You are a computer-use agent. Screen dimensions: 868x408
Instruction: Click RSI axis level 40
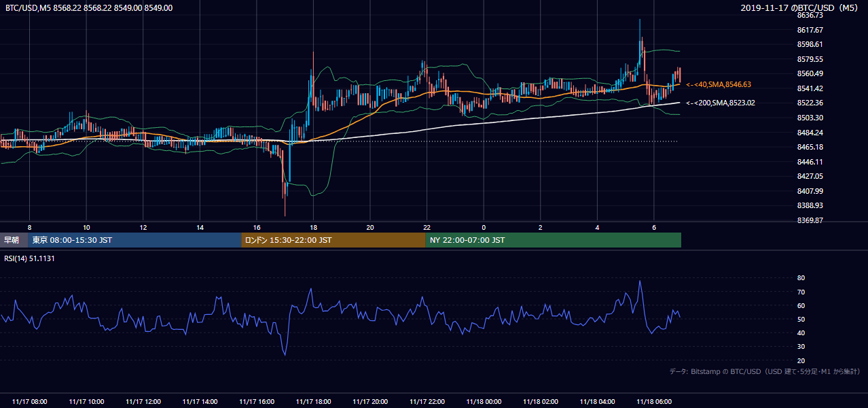(x=801, y=333)
